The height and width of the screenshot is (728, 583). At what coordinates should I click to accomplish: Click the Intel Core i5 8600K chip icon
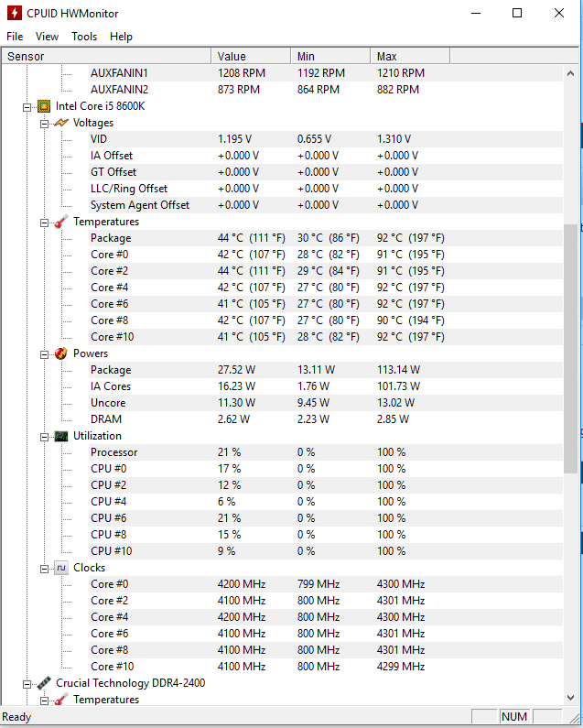tap(44, 106)
